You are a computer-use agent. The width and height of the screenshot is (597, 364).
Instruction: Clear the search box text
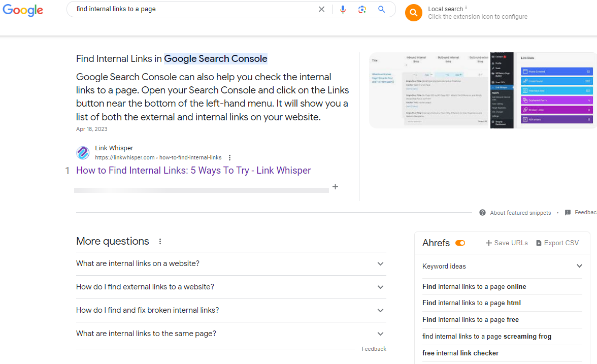click(x=321, y=10)
